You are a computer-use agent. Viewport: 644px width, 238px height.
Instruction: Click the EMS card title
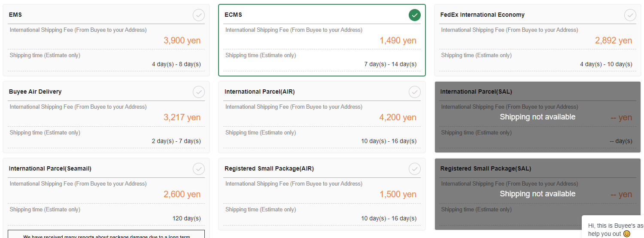[15, 15]
